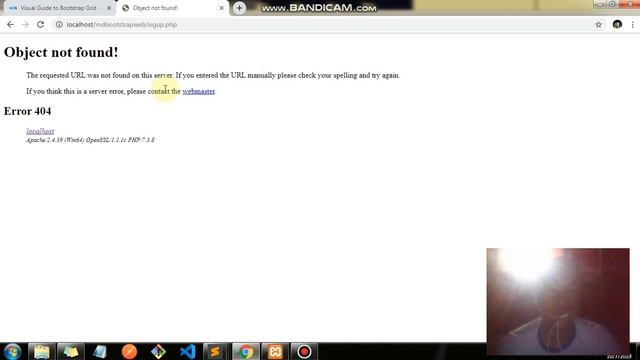View site information icon beside URL
Screen dimensions: 640x360
coord(59,24)
